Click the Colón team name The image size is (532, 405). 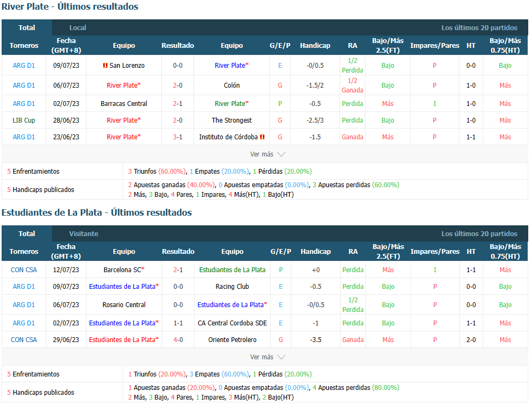232,86
